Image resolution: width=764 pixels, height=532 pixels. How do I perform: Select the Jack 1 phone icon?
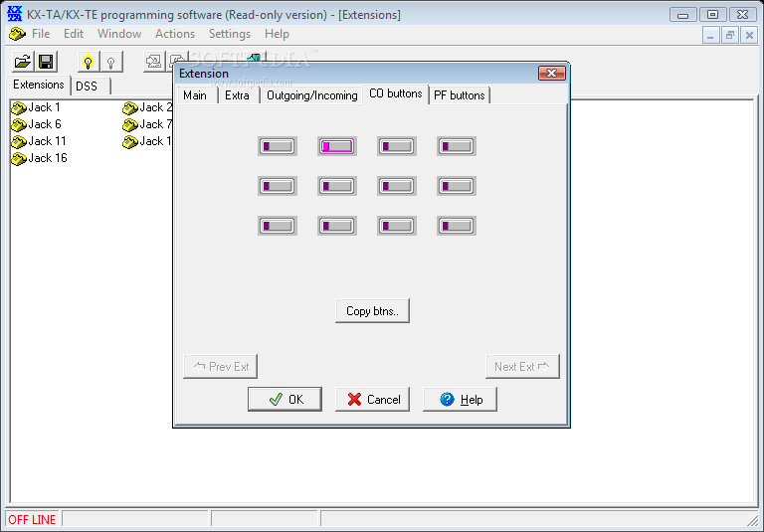pyautogui.click(x=19, y=107)
